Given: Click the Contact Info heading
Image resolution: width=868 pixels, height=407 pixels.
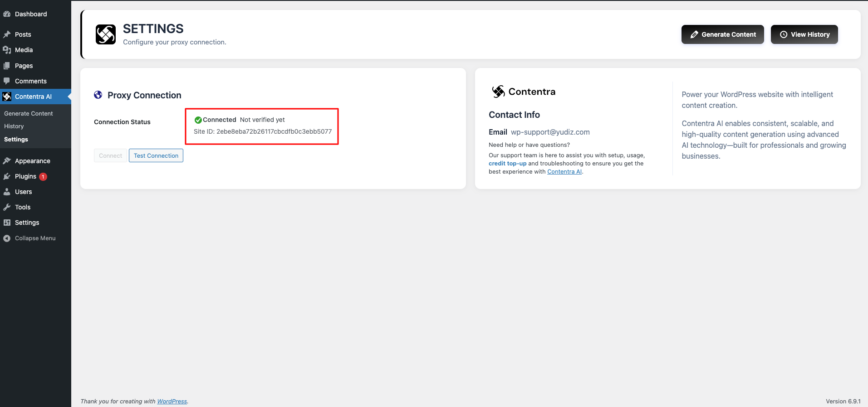Looking at the screenshot, I should coord(514,115).
